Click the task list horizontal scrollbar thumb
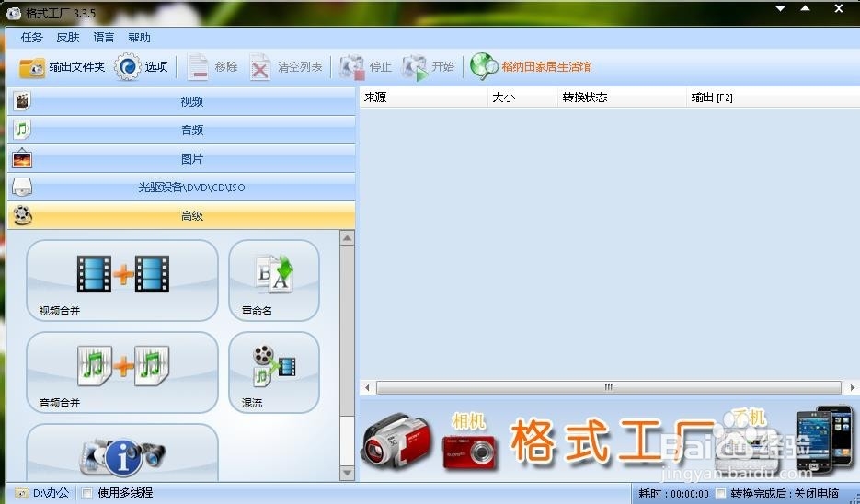Image resolution: width=860 pixels, height=504 pixels. pos(609,388)
